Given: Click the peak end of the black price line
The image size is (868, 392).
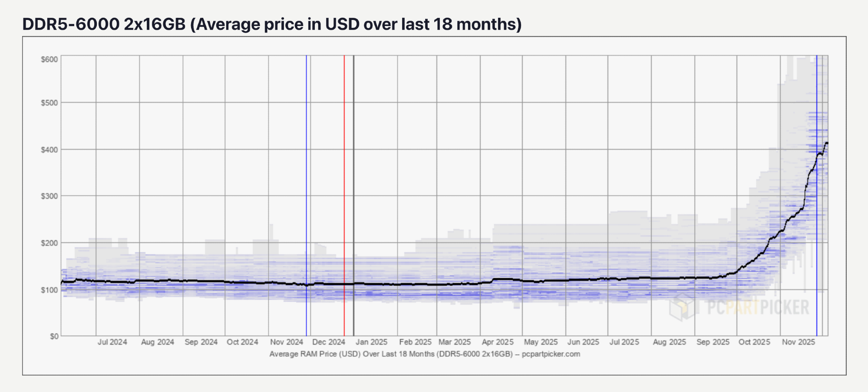Looking at the screenshot, I should [827, 143].
